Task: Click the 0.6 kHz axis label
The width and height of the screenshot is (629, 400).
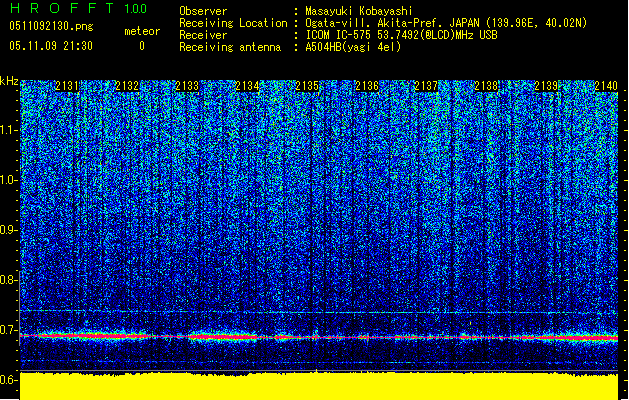Action: (x=8, y=380)
